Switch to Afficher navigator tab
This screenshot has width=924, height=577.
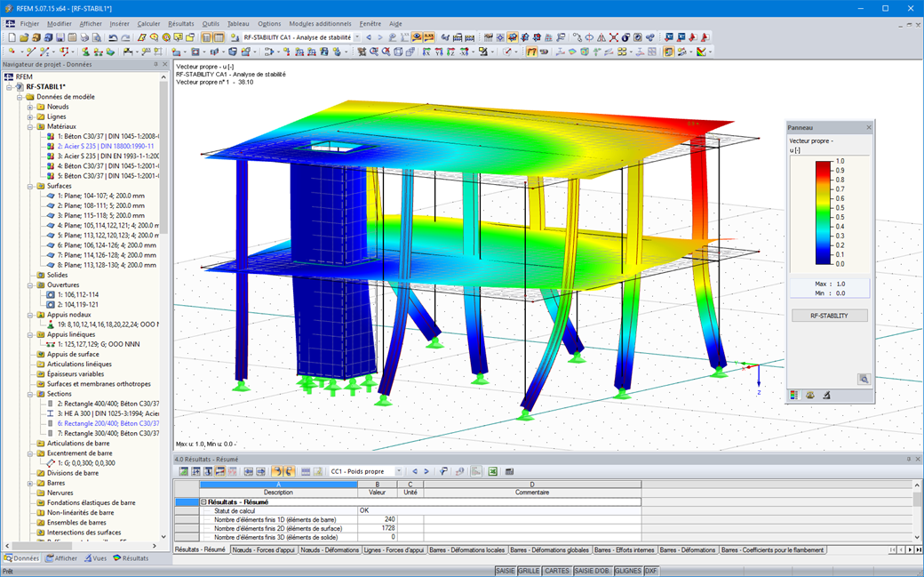62,558
